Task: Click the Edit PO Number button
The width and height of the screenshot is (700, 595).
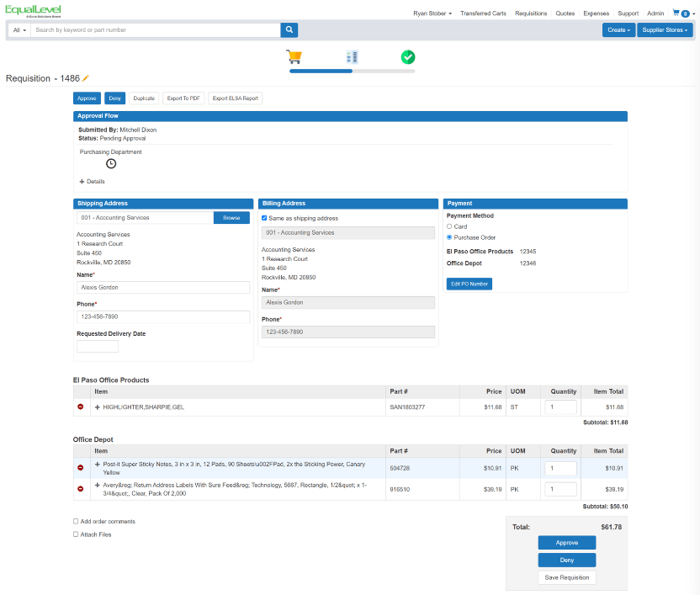Action: coord(469,284)
